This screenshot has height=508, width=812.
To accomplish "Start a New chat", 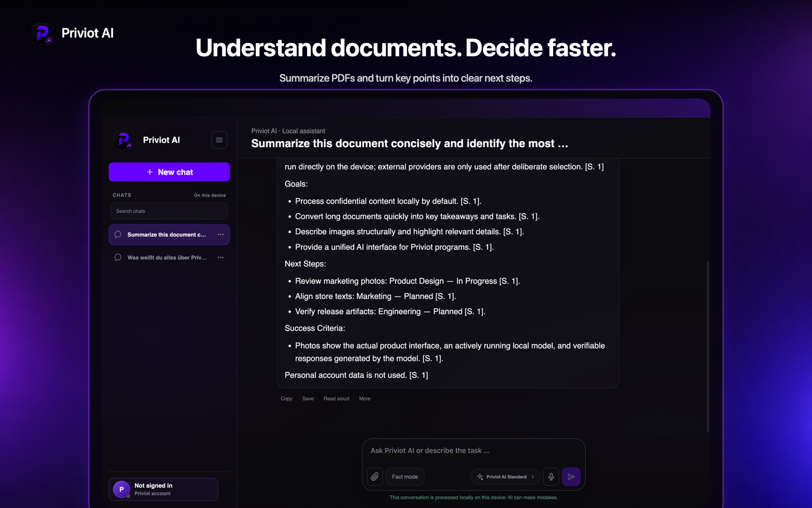I will click(x=169, y=172).
